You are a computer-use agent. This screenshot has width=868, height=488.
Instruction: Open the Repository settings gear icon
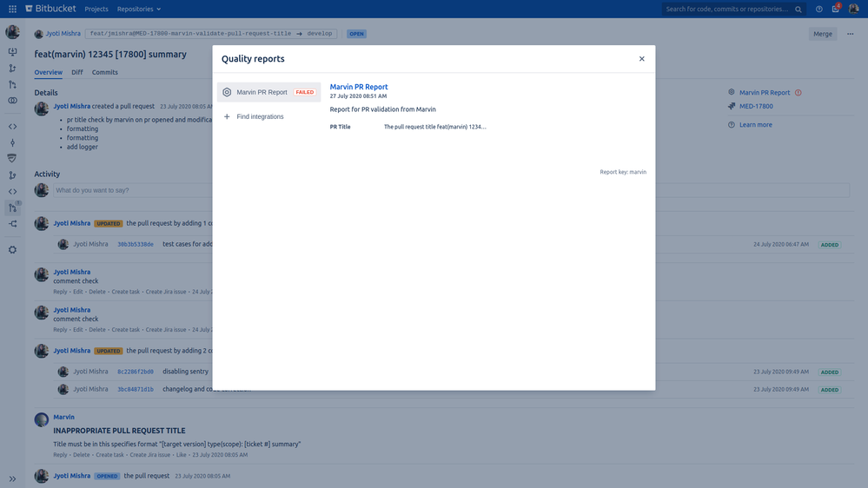12,250
